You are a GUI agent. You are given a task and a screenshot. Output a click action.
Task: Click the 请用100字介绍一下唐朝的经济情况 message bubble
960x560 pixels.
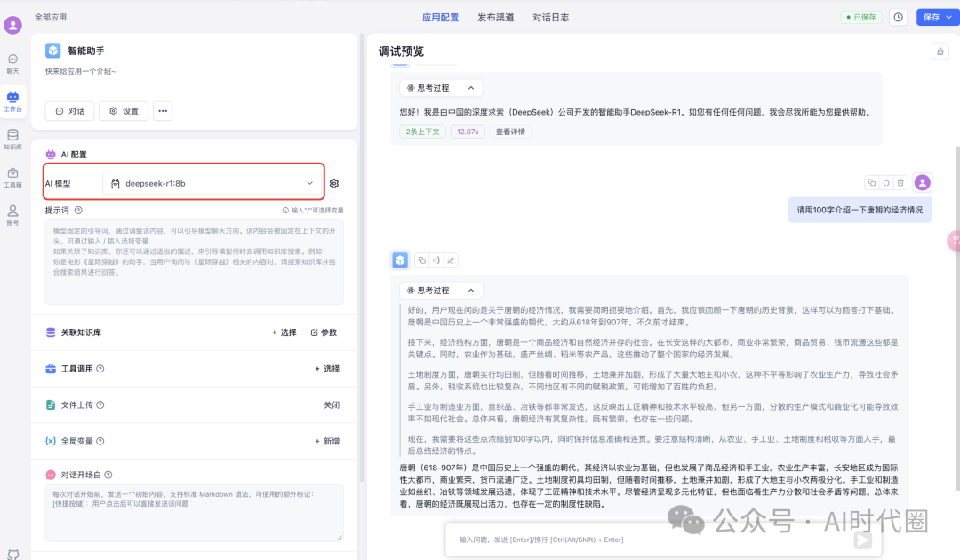coord(860,210)
